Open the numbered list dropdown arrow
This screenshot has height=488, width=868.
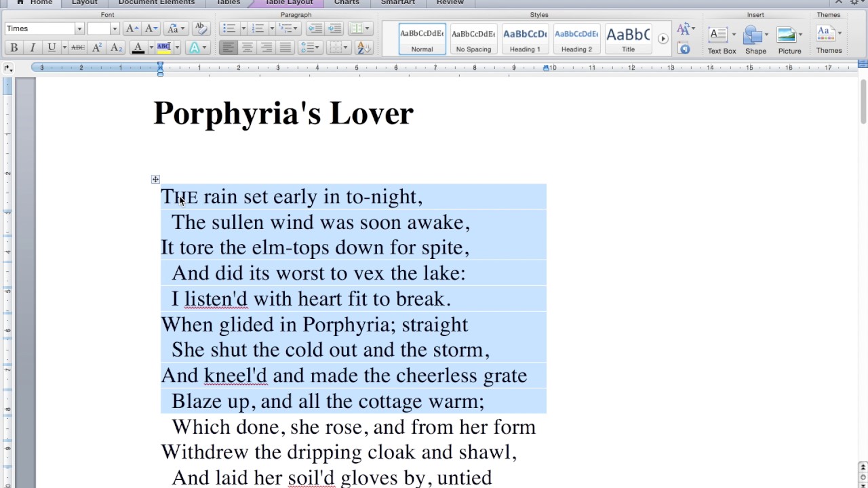271,28
